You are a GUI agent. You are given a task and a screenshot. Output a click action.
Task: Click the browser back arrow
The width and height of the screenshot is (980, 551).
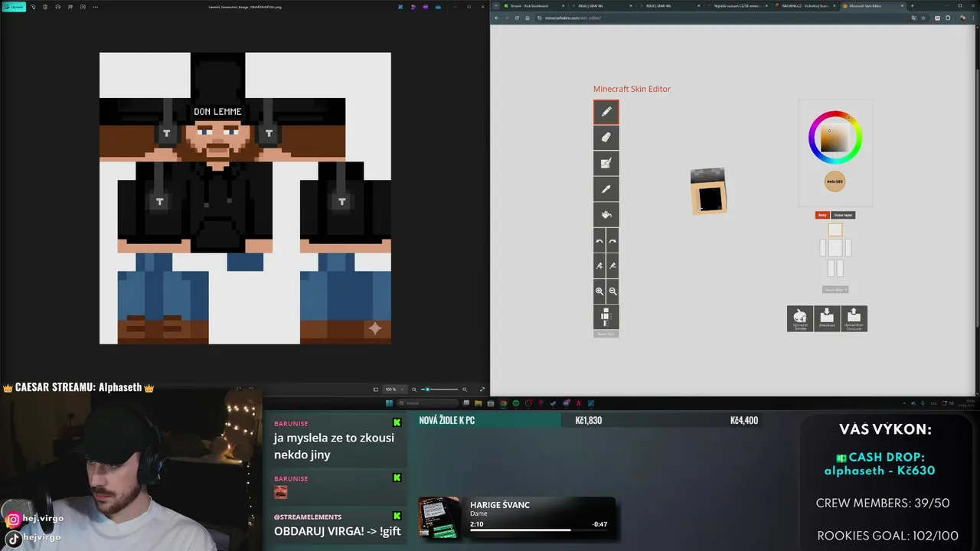[496, 18]
